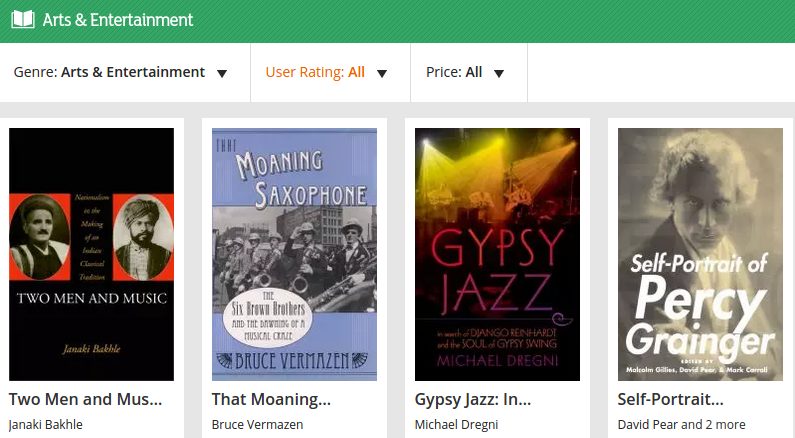View Self-Portrait of Percy Grainger cover
Viewport: 795px width, 438px height.
[x=700, y=254]
